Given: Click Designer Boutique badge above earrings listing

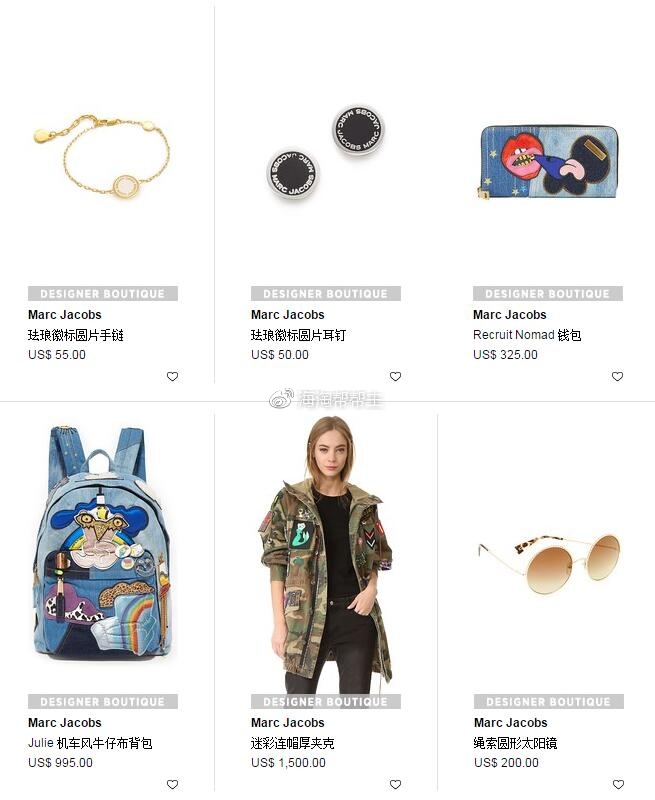Looking at the screenshot, I should coord(325,293).
